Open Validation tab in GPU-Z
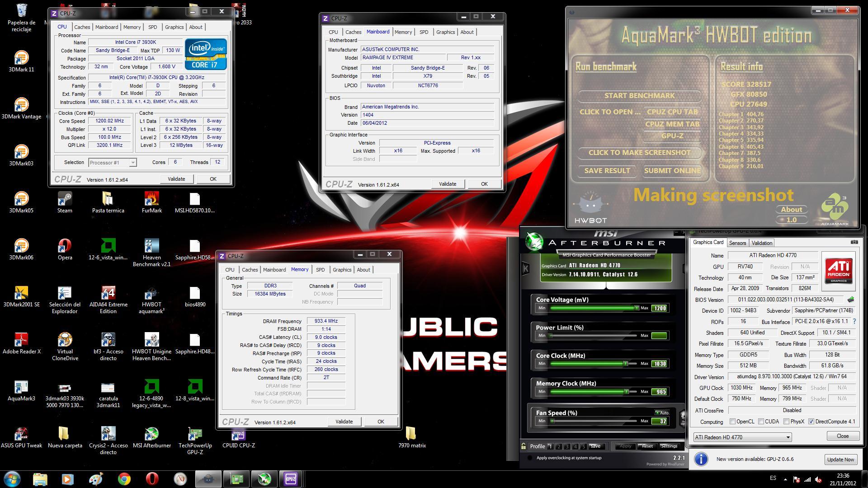This screenshot has height=488, width=868. tap(762, 243)
